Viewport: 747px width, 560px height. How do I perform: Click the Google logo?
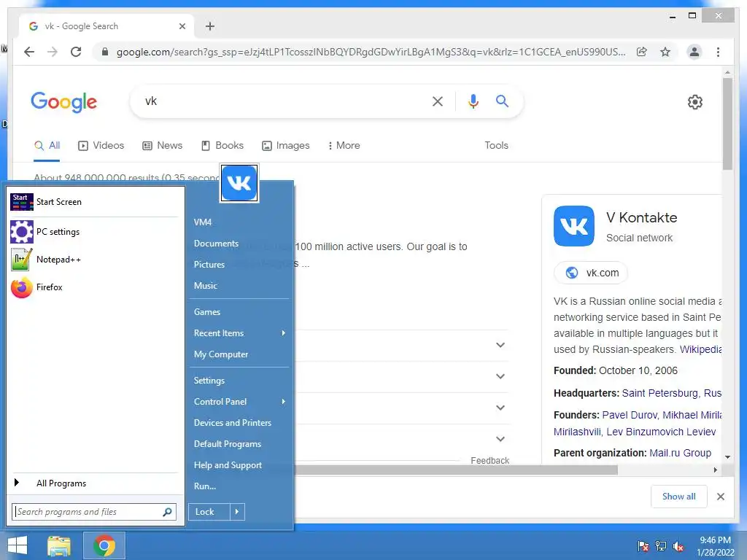coord(64,102)
